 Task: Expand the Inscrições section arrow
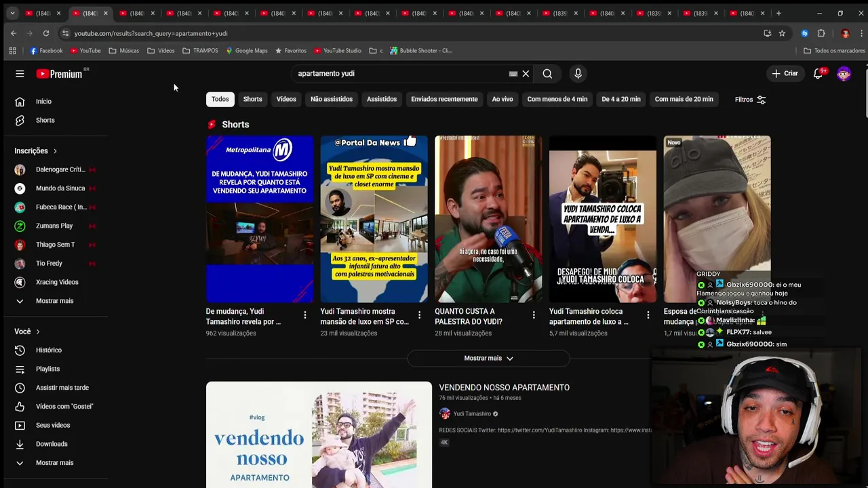[55, 151]
